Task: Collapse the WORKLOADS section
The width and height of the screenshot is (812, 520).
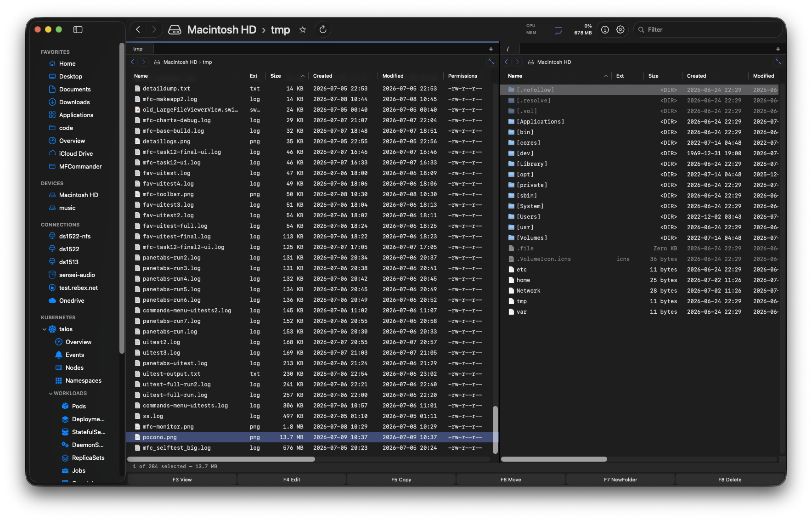Action: click(51, 394)
